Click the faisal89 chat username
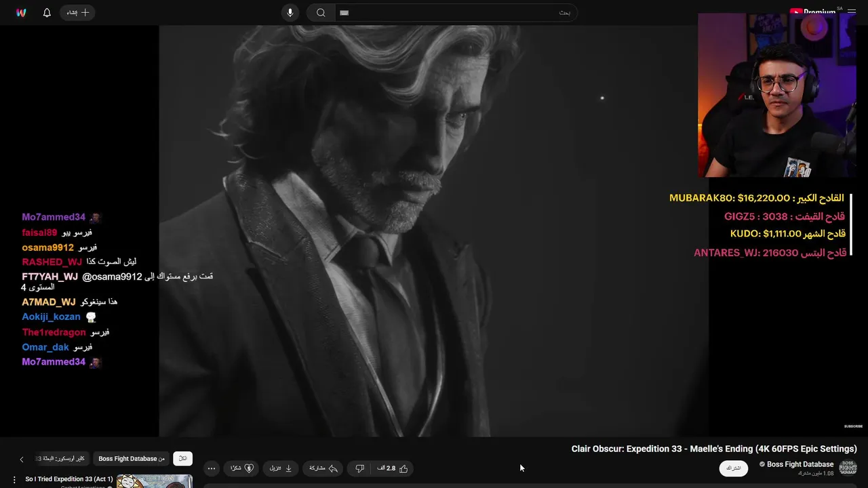The width and height of the screenshot is (868, 488). tap(39, 232)
